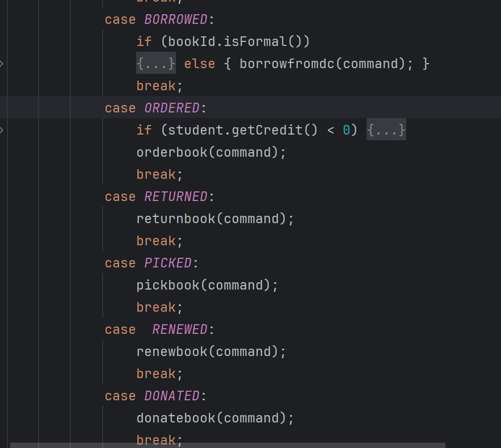Click the DONATED enum constant
This screenshot has width=501, height=448.
click(x=172, y=396)
